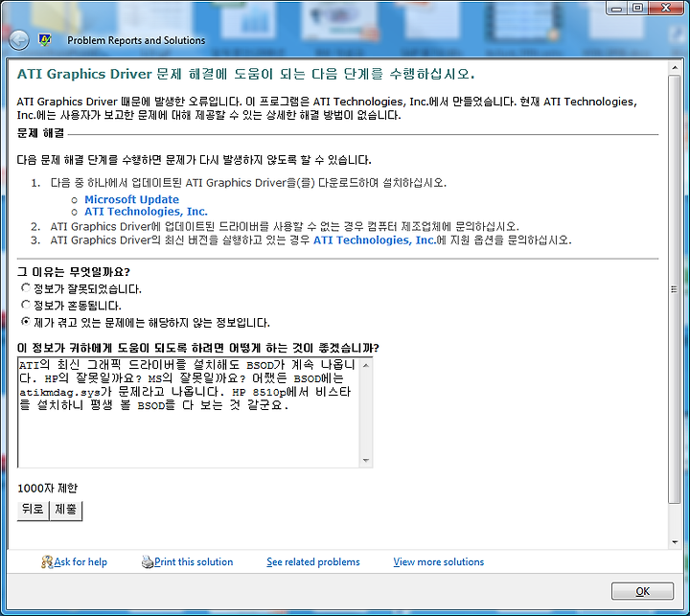690x616 pixels.
Task: Select the 정보가 잘못되었습니다 radio option
Action: pyautogui.click(x=26, y=287)
